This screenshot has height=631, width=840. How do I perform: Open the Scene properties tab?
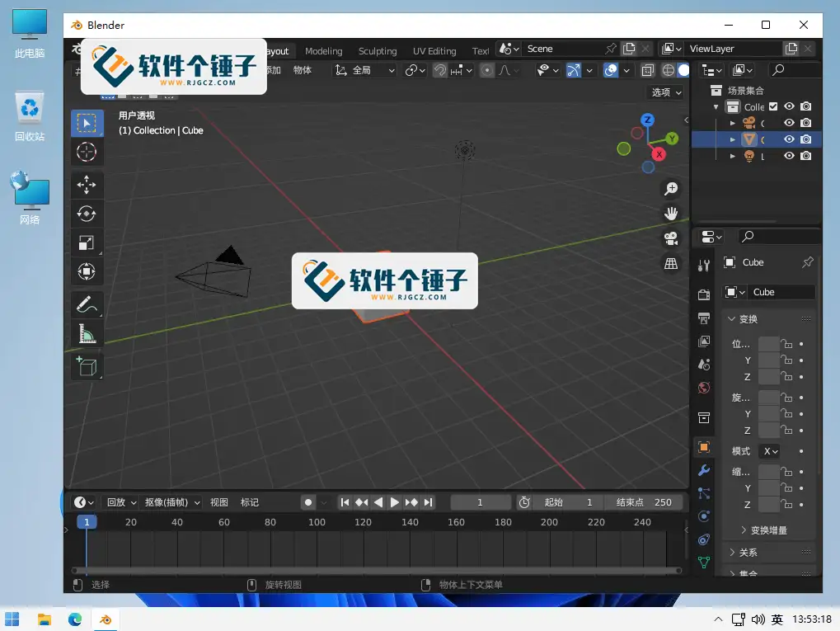(704, 365)
